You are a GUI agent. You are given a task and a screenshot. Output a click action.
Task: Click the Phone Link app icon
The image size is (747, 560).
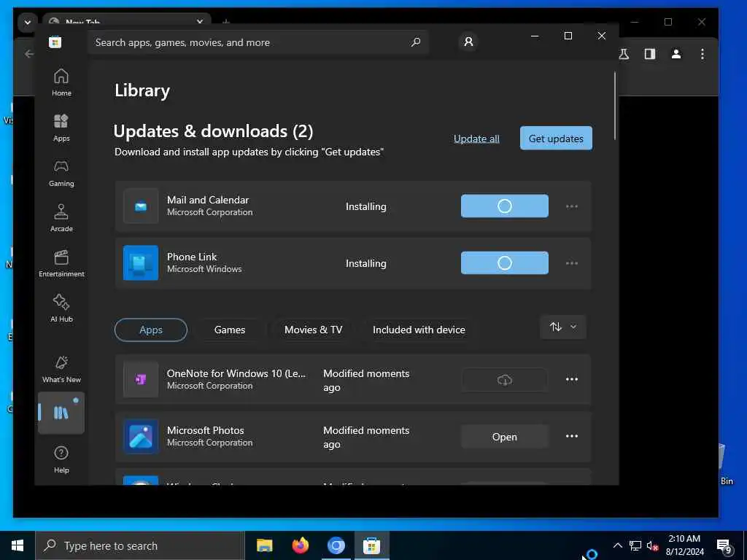point(141,262)
